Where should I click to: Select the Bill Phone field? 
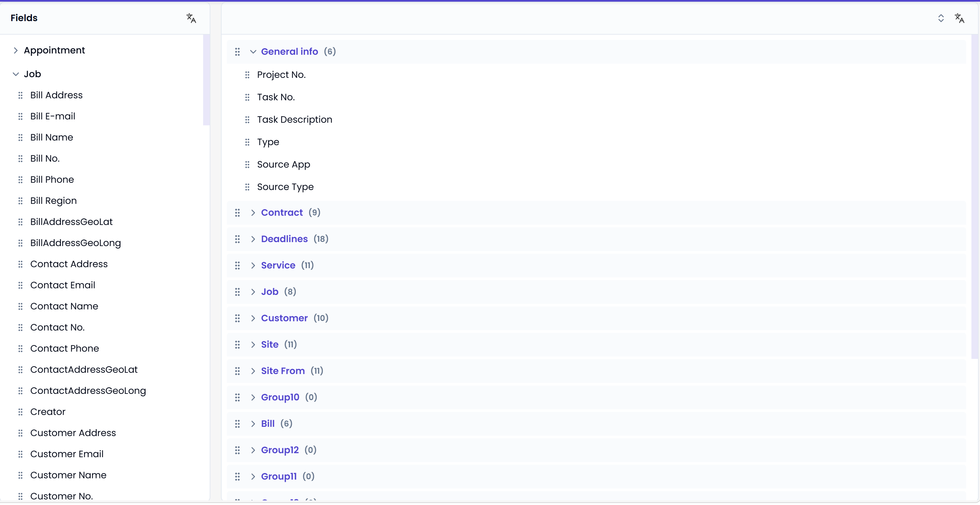[52, 180]
